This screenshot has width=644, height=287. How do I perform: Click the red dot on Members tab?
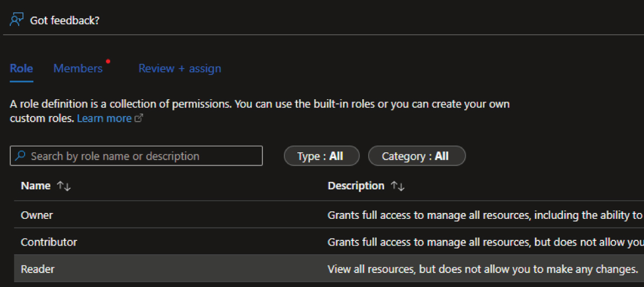108,61
